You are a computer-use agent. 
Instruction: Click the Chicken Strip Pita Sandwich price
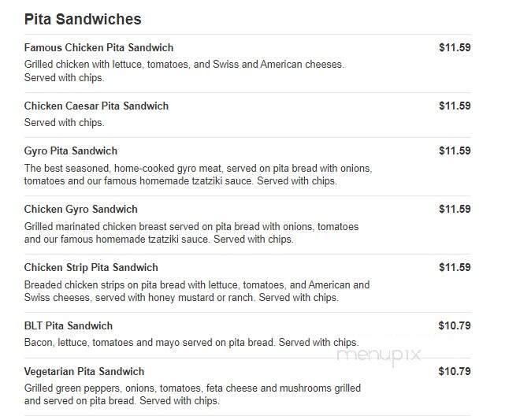[x=455, y=267]
